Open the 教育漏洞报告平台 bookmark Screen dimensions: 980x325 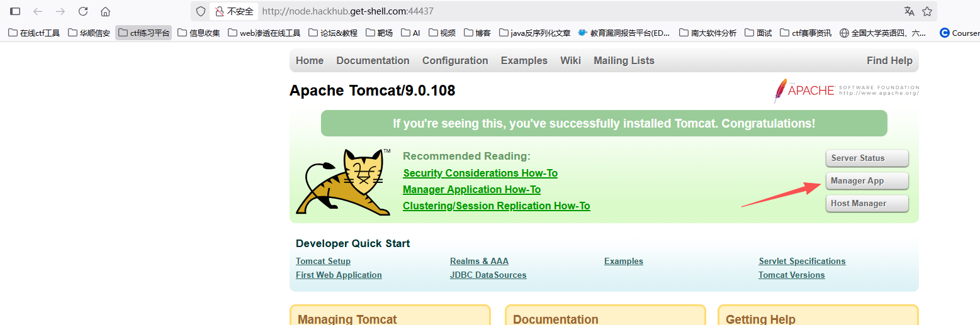pos(624,33)
